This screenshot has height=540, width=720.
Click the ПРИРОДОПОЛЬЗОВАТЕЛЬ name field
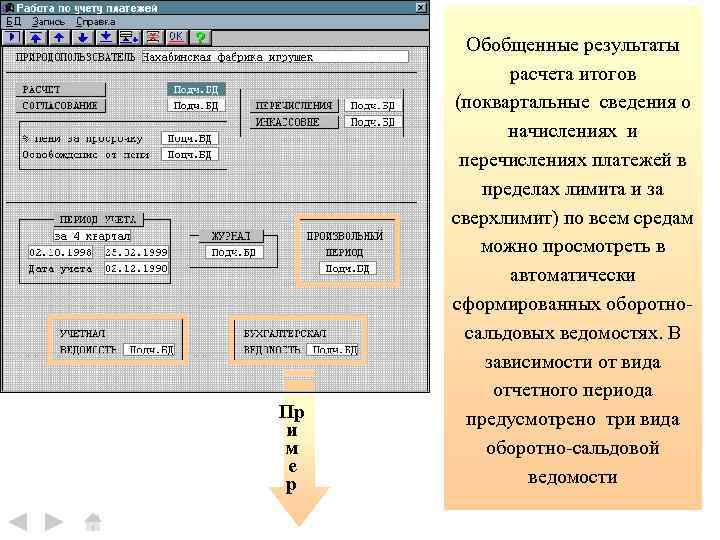click(x=275, y=57)
